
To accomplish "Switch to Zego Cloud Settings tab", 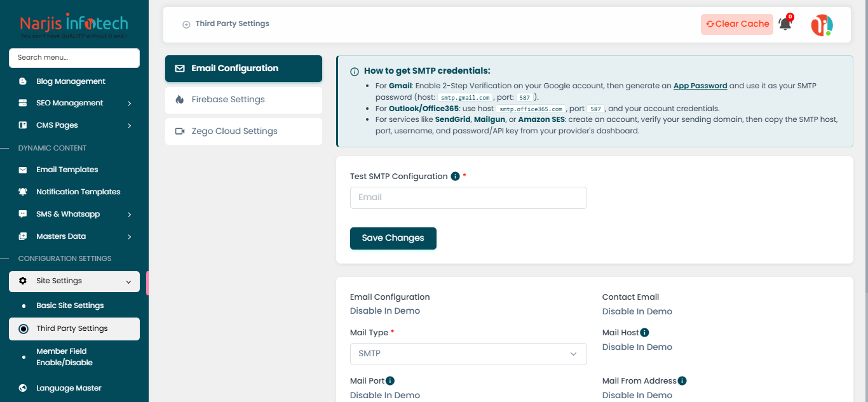I will [243, 131].
